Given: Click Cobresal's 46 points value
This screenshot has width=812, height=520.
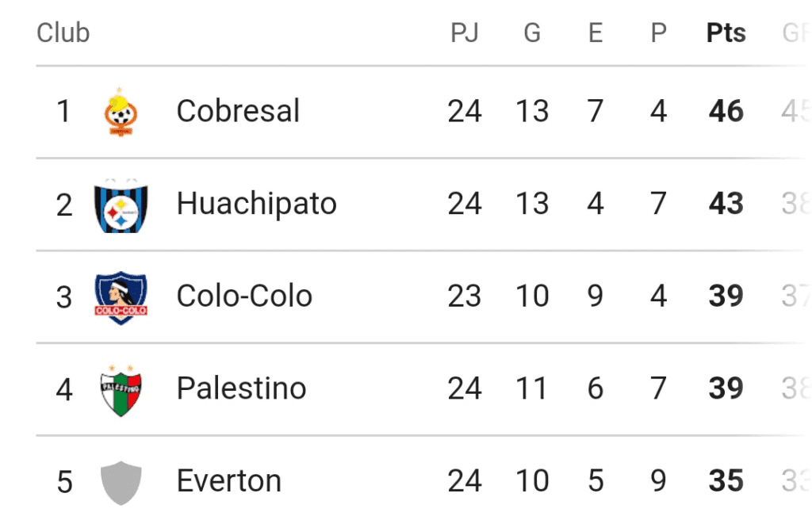Looking at the screenshot, I should (726, 111).
